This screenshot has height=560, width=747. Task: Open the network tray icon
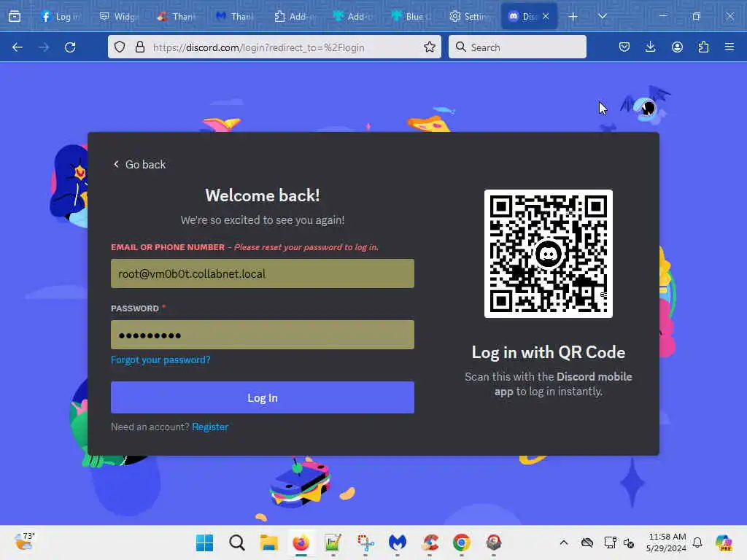click(610, 542)
